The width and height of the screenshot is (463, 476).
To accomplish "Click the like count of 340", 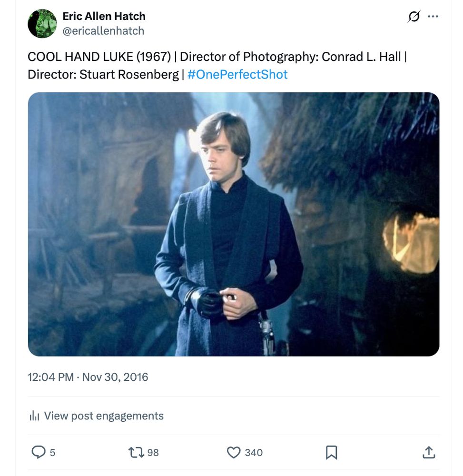I will (254, 452).
